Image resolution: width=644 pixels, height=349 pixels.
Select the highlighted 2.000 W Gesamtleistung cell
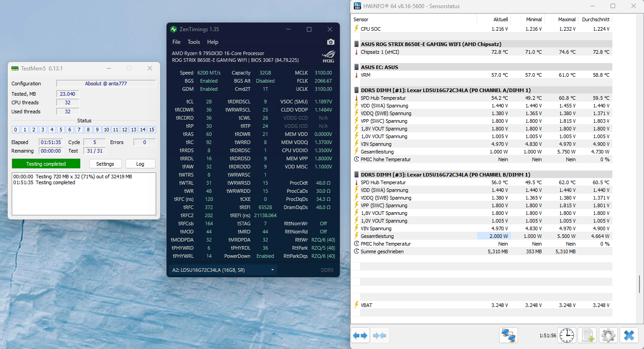pos(494,236)
